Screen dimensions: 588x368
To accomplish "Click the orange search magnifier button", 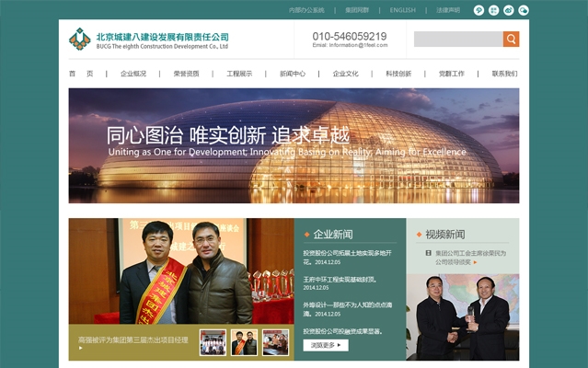I will pos(511,39).
